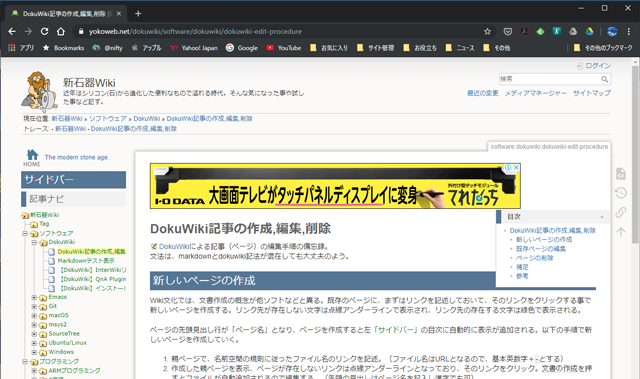This screenshot has width=640, height=379.
Task: Open the @nifty bookmark
Action: [x=108, y=48]
